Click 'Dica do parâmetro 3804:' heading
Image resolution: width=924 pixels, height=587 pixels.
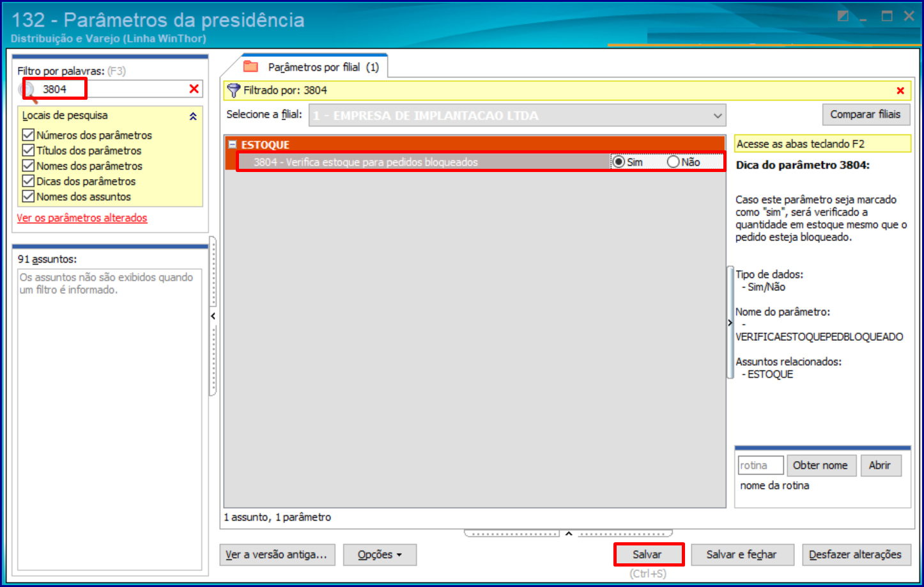coord(803,165)
